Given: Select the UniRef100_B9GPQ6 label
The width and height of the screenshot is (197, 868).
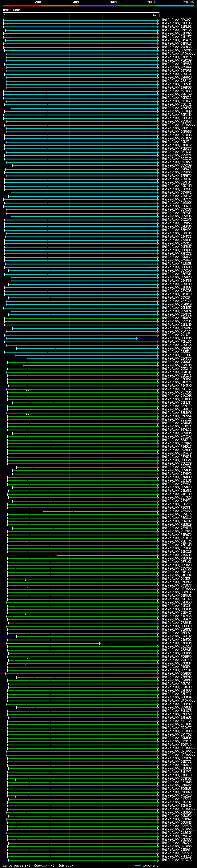Looking at the screenshot, I should (x=177, y=88).
